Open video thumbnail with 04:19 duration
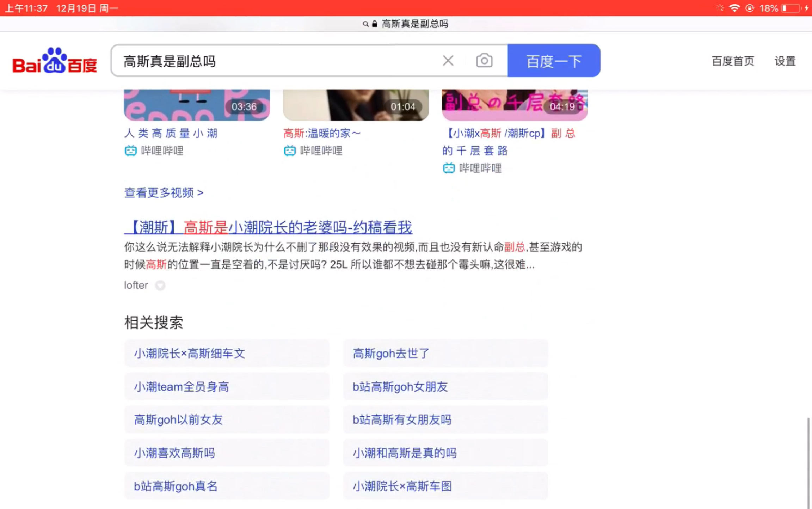This screenshot has height=509, width=812. coord(515,105)
